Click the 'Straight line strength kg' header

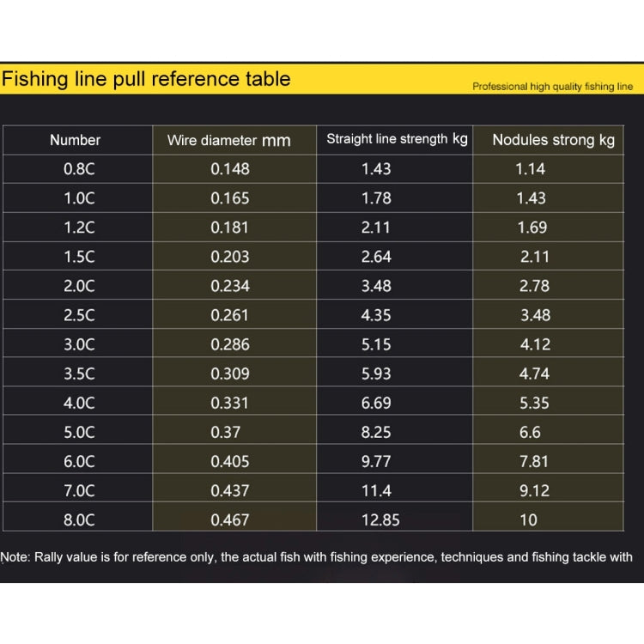tap(397, 139)
